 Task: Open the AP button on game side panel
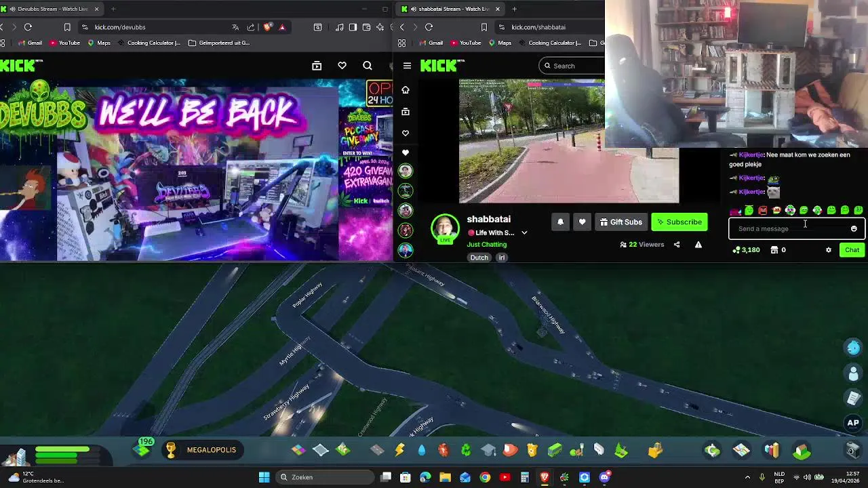[x=853, y=422]
